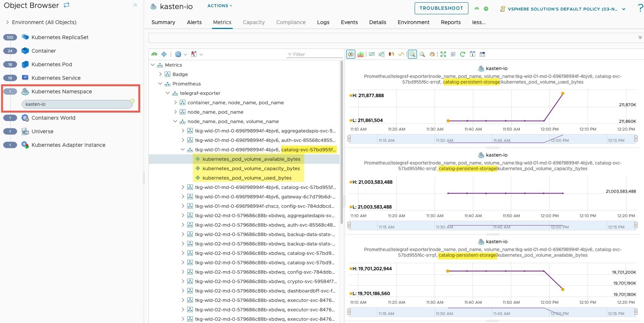
Task: Click the Kubernetes Adapter Instance icon
Action: 25,145
